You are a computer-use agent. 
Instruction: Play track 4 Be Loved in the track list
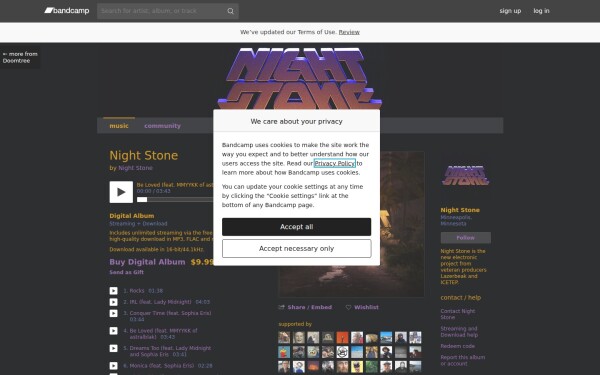tap(114, 331)
